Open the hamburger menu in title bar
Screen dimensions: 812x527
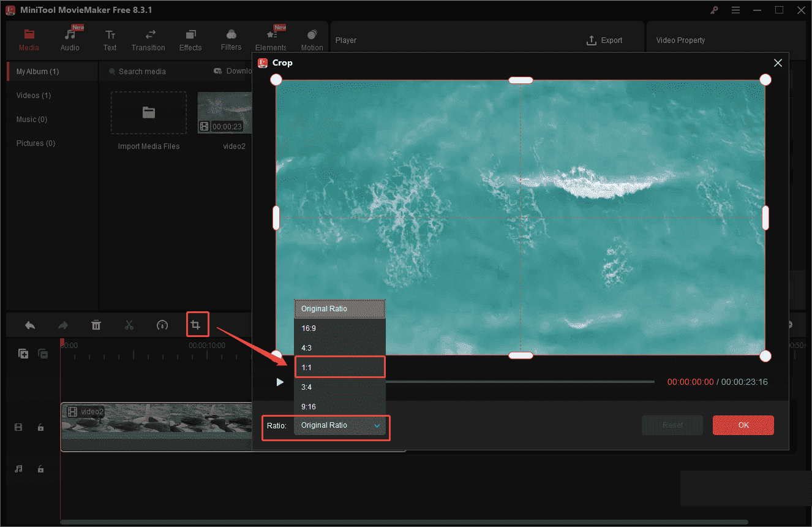point(735,10)
